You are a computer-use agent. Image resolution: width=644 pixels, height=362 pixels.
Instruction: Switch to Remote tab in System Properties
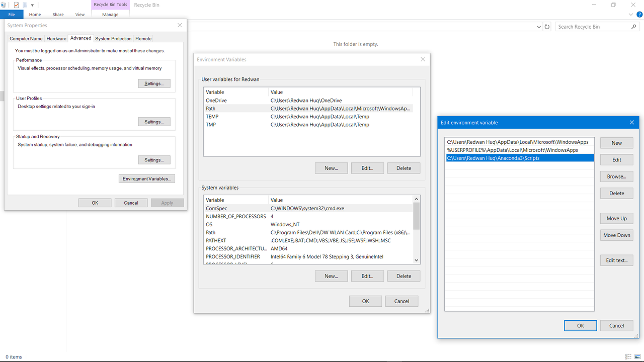coord(143,39)
